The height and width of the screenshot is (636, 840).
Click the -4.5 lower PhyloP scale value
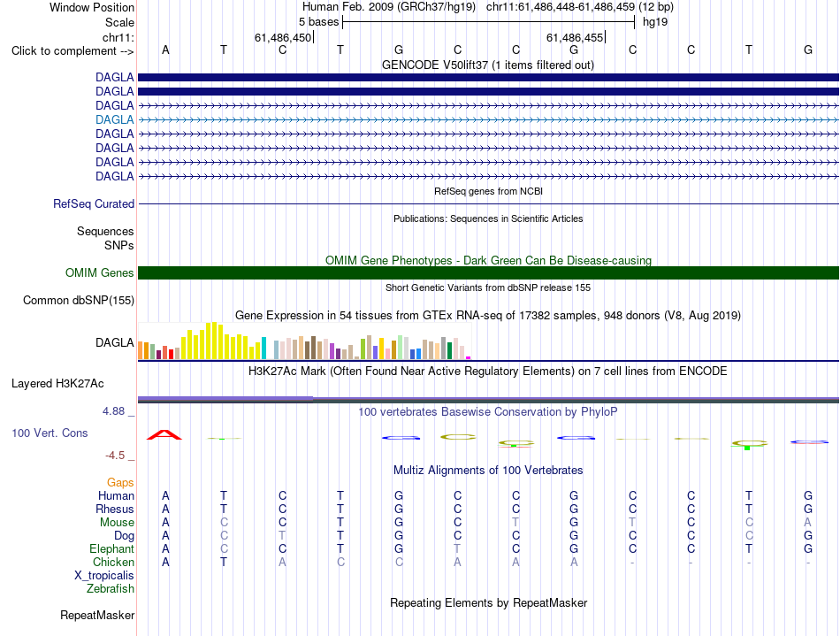point(115,456)
